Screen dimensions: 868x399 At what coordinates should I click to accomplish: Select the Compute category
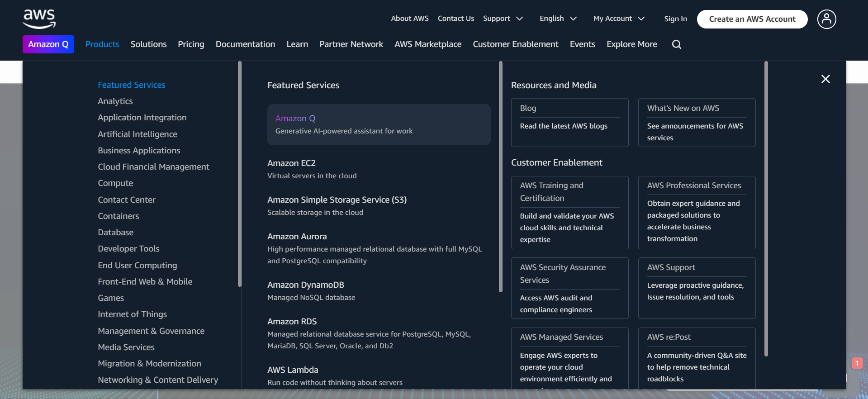point(115,183)
